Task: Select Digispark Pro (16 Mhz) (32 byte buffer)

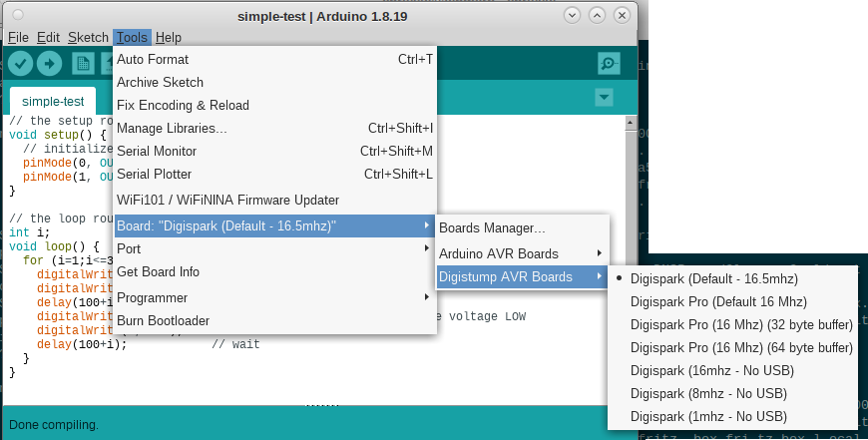Action: tap(732, 324)
